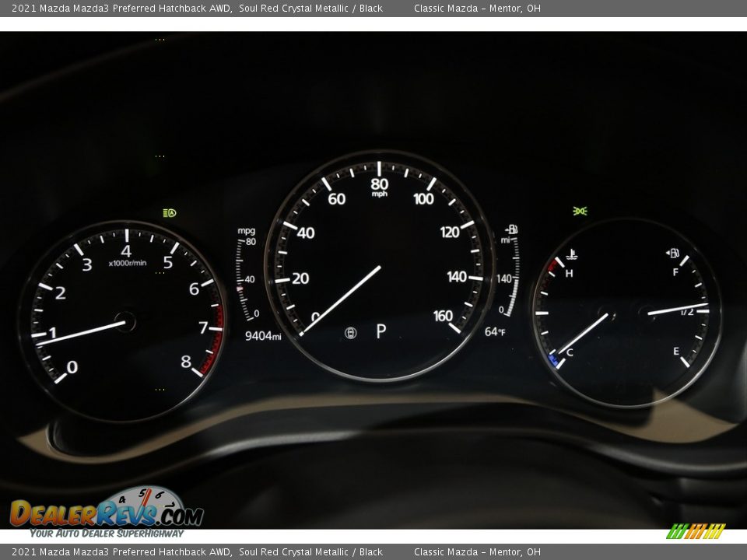Click the green parking lights indicator icon
Image resolution: width=747 pixels, height=560 pixels.
580,211
